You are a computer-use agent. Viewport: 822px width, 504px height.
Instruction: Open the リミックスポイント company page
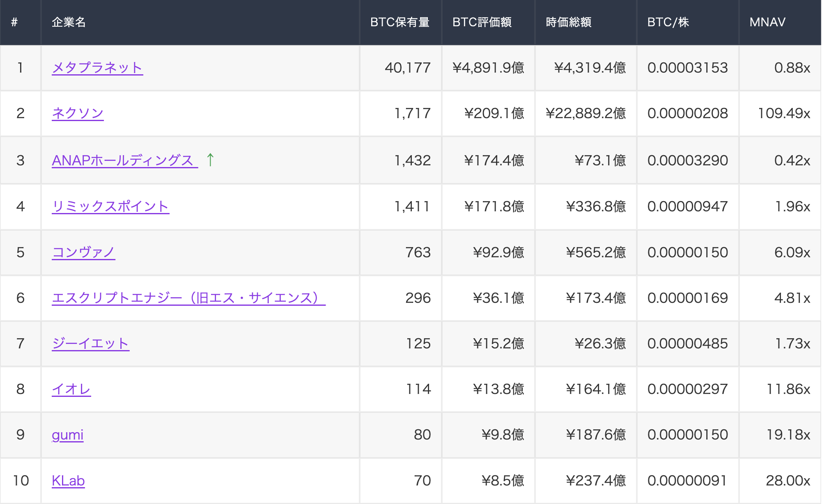point(111,206)
